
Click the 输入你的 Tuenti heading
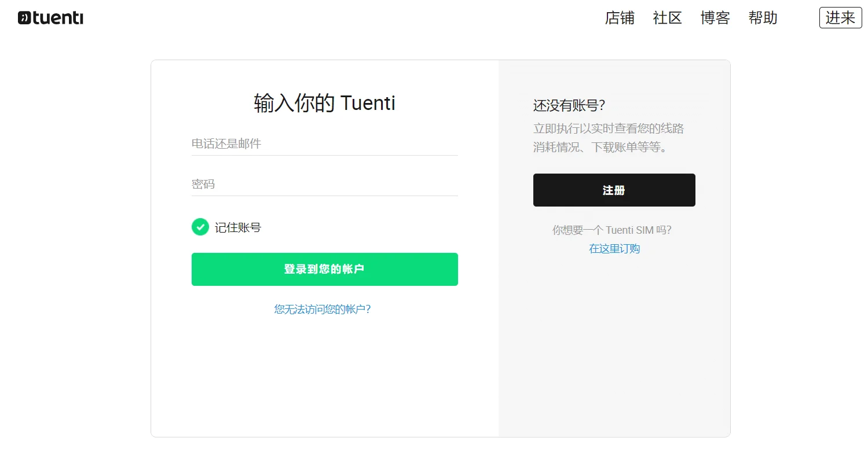(324, 103)
